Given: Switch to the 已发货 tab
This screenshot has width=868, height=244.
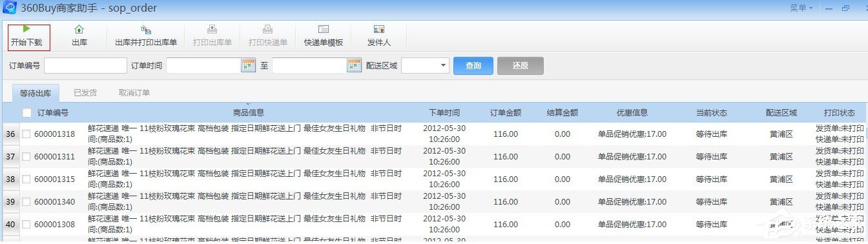Looking at the screenshot, I should [x=85, y=93].
